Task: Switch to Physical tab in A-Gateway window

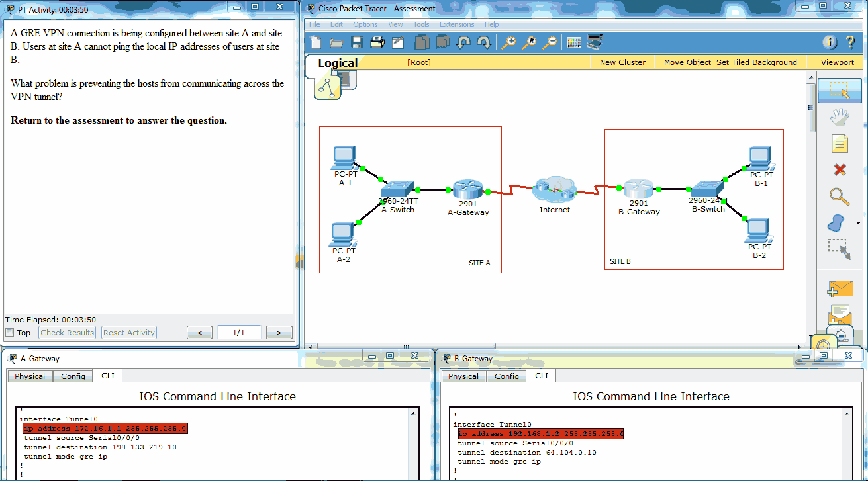Action: (x=30, y=376)
